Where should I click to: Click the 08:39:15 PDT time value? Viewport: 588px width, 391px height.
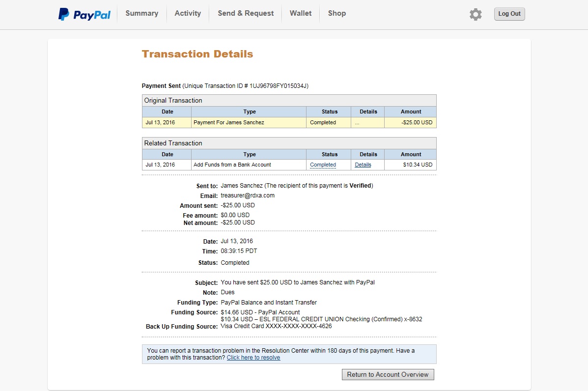coord(239,251)
